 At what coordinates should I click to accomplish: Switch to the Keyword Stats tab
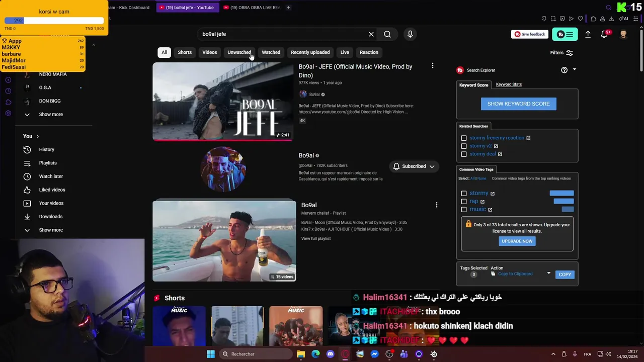point(509,84)
